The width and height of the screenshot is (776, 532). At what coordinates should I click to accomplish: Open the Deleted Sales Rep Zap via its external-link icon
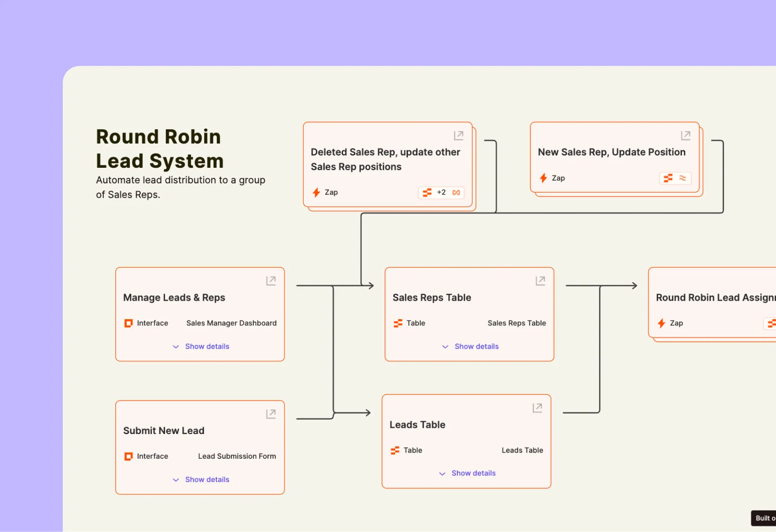(x=458, y=135)
